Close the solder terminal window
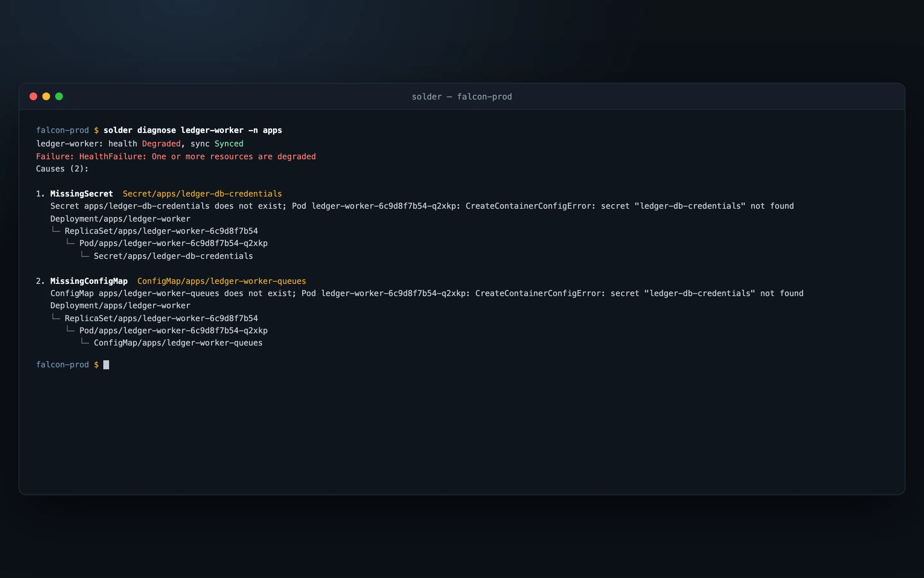This screenshot has height=578, width=924. coord(33,96)
